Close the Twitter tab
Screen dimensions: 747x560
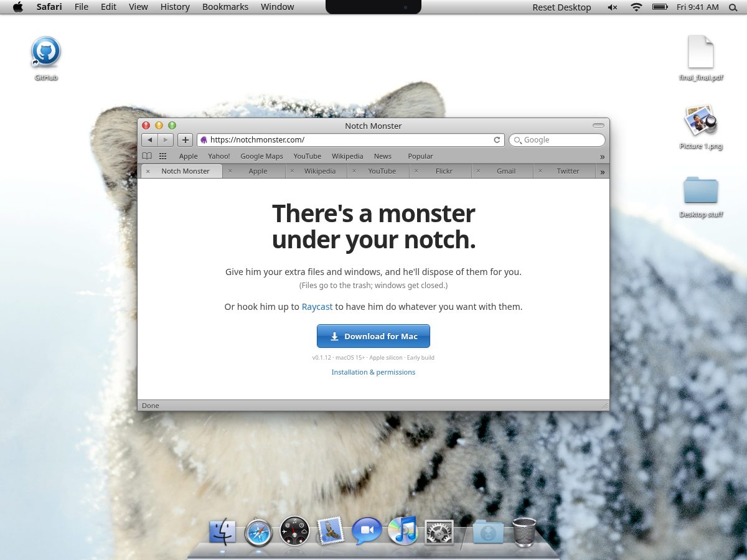point(540,171)
